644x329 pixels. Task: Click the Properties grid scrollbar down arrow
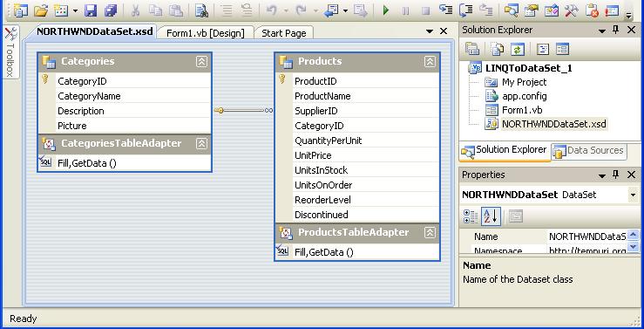(x=633, y=247)
